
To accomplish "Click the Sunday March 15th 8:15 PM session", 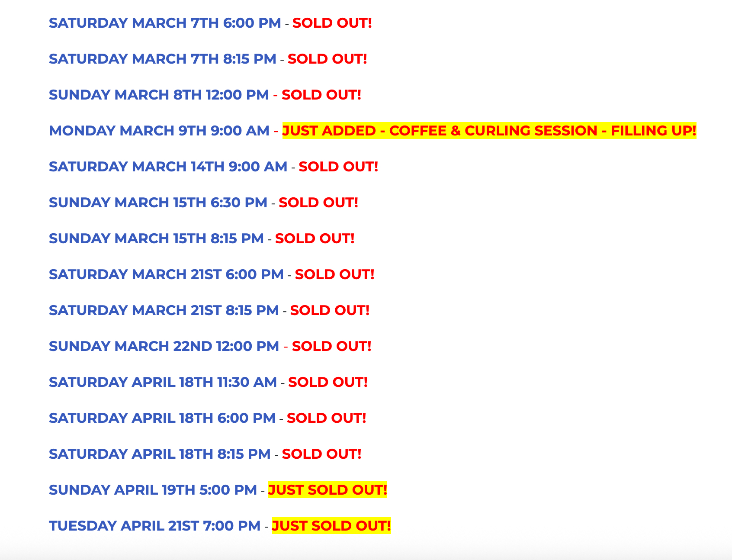I will coord(156,238).
